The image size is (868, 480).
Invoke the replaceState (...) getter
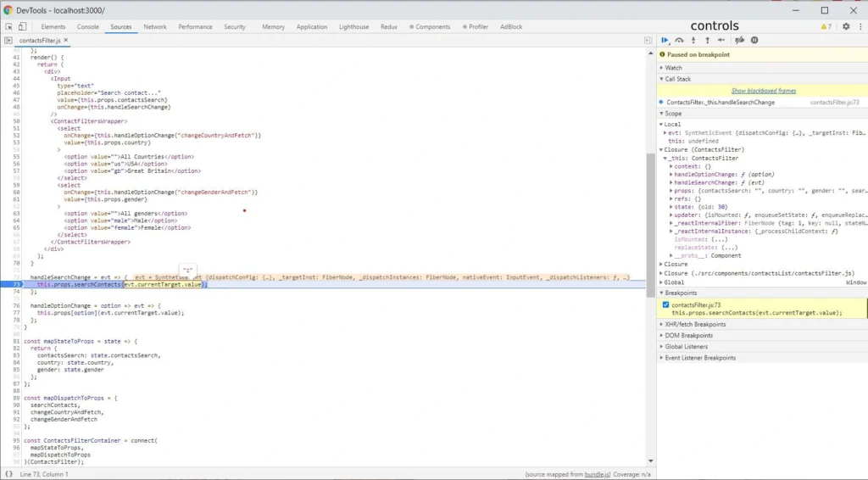[x=728, y=248]
